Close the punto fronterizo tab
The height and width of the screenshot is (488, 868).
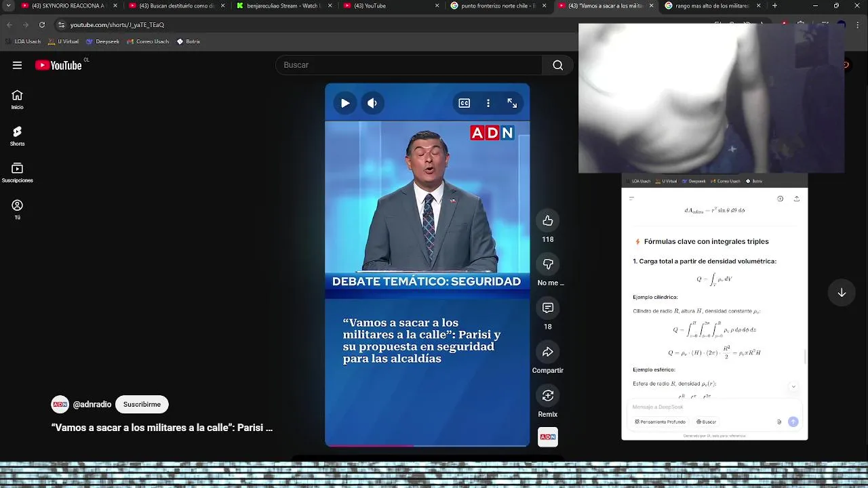[x=545, y=5]
